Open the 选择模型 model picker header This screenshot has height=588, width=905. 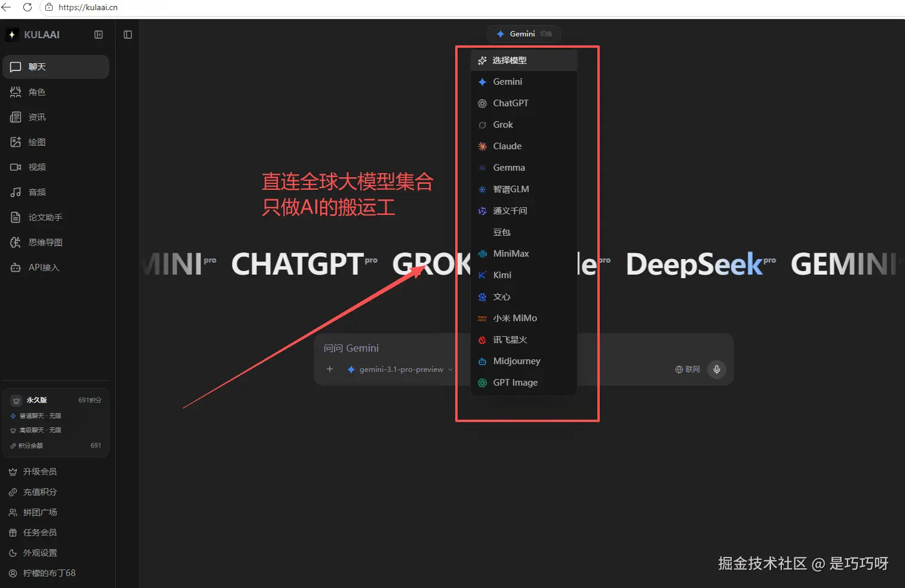click(x=509, y=60)
